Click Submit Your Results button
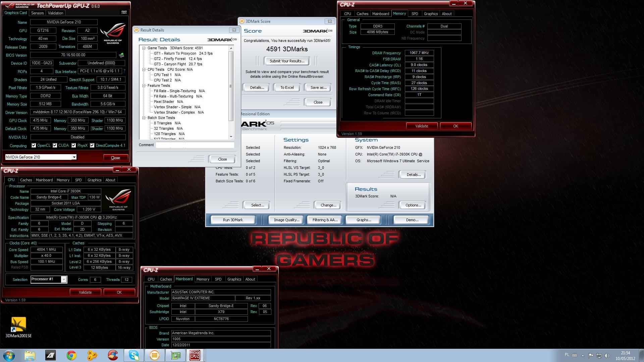This screenshot has height=362, width=644. click(x=287, y=61)
